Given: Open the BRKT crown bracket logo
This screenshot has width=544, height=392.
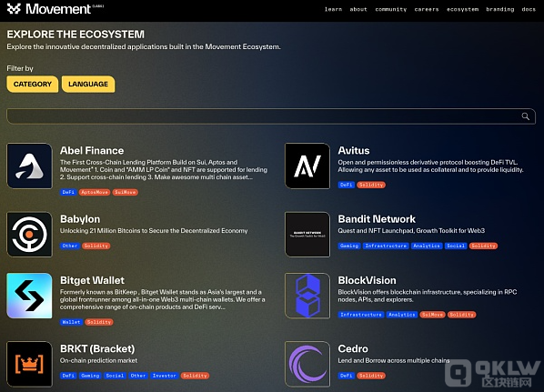Looking at the screenshot, I should pyautogui.click(x=29, y=364).
